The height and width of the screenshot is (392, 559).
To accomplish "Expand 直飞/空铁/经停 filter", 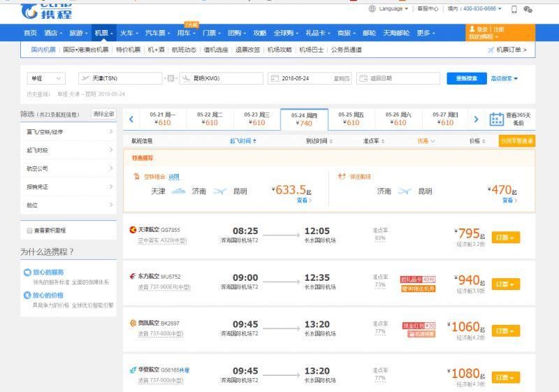I will (x=68, y=132).
